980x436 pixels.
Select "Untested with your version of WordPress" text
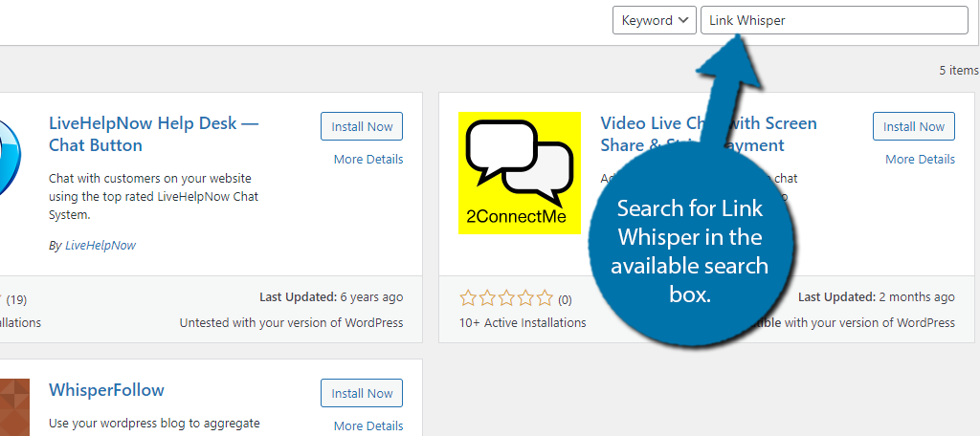click(x=291, y=323)
